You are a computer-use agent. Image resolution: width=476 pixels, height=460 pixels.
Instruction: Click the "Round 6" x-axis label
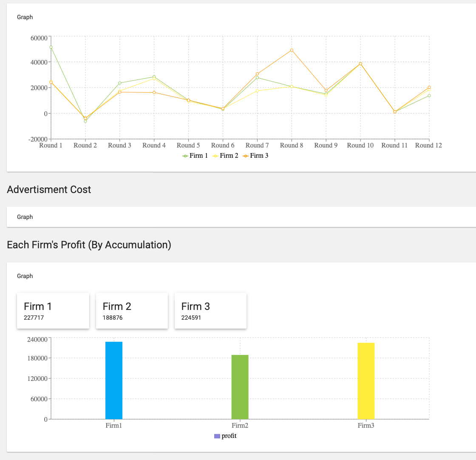point(223,145)
